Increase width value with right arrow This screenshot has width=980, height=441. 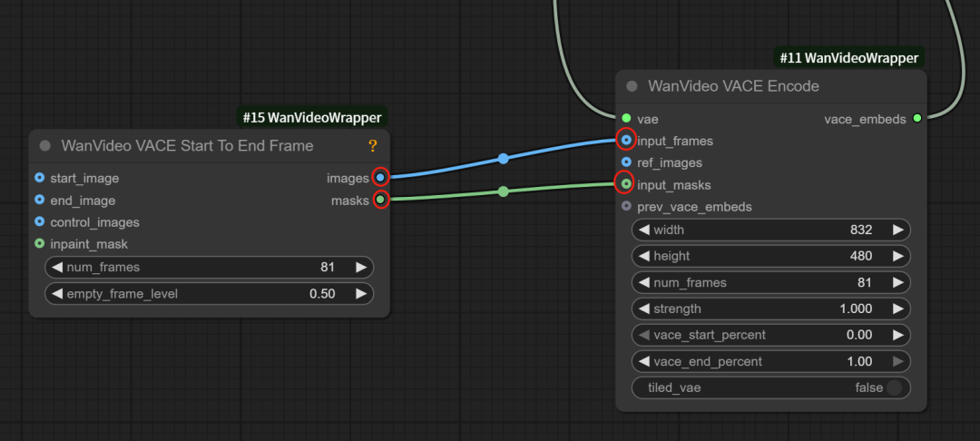(897, 230)
